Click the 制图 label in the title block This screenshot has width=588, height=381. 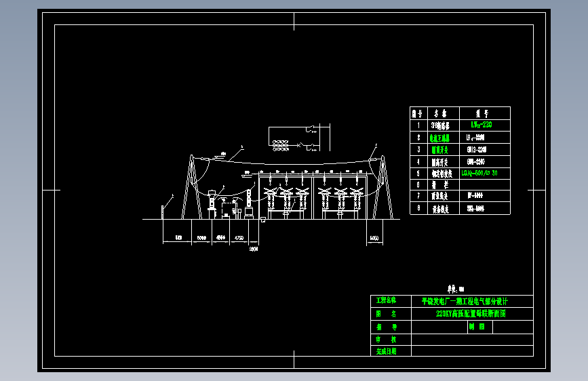pos(477,327)
